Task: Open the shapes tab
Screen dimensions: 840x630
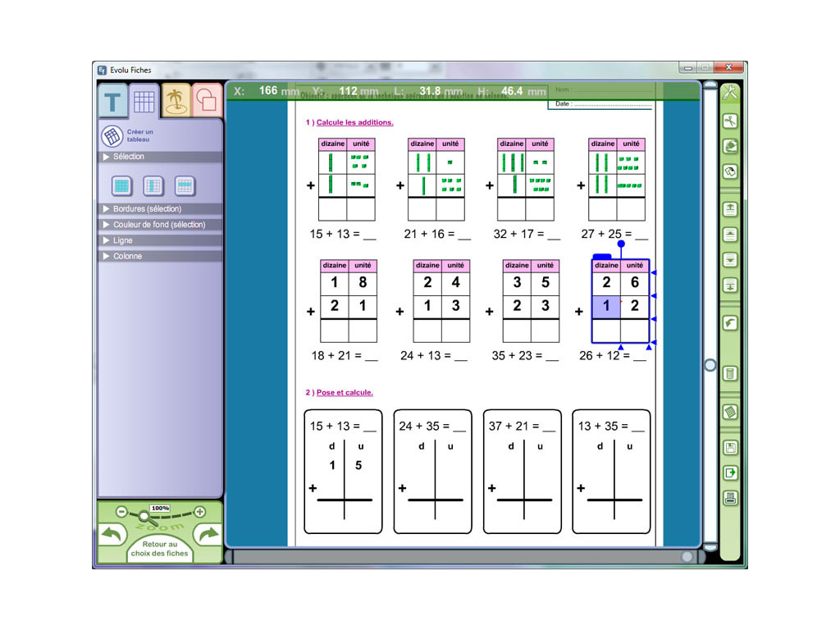Action: [x=205, y=100]
